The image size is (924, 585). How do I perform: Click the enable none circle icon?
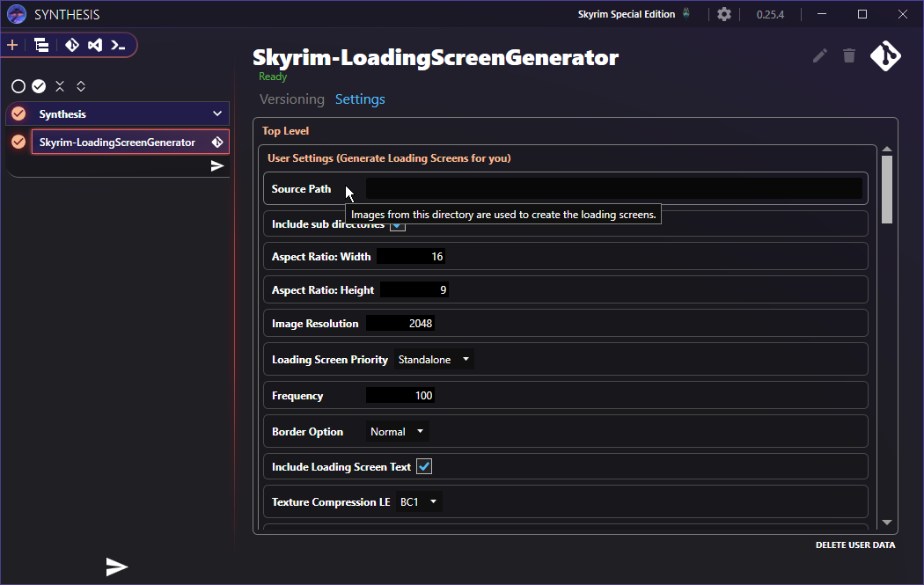(x=18, y=86)
